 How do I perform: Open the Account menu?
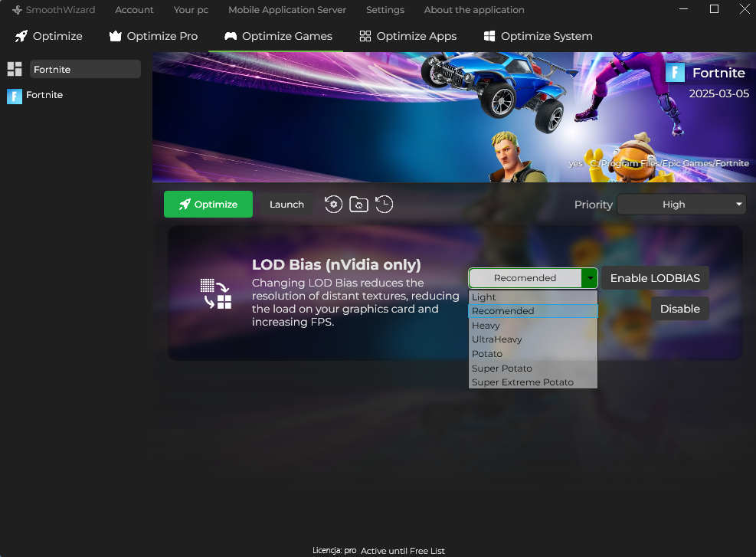pos(134,10)
